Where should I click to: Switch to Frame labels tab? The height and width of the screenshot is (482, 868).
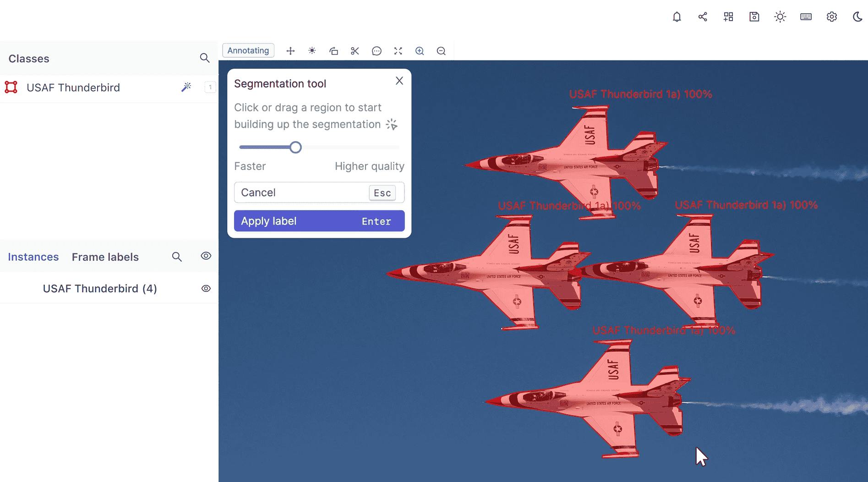click(105, 257)
